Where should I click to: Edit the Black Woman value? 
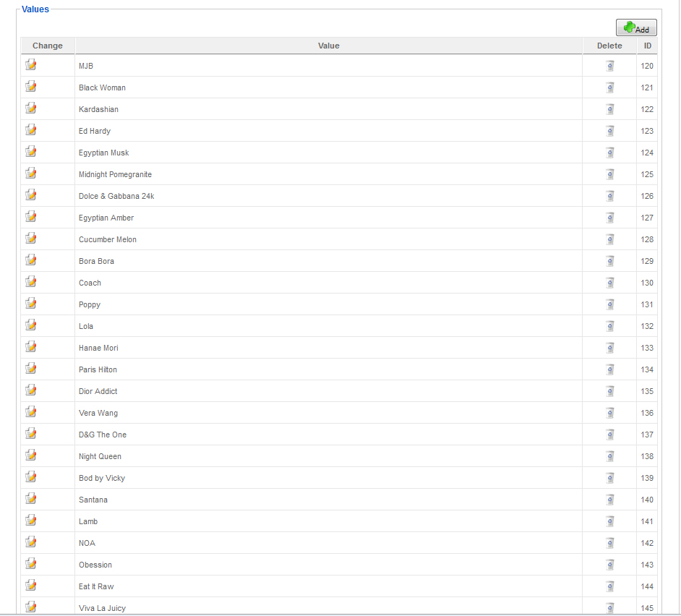[31, 87]
